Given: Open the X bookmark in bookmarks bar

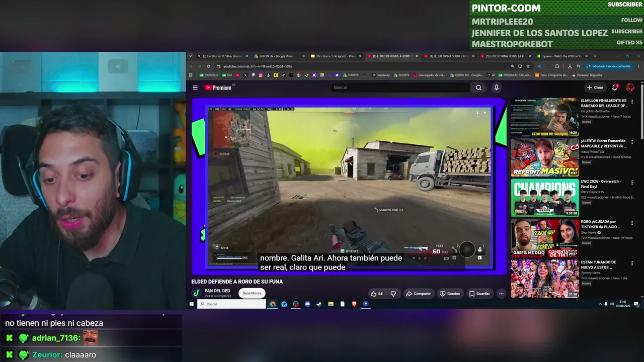Looking at the screenshot, I should click(x=245, y=75).
